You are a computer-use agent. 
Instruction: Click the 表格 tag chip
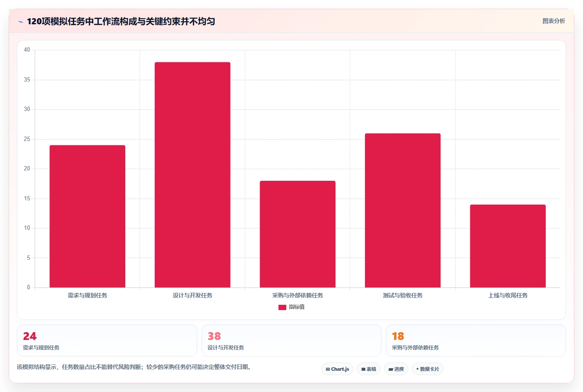[x=368, y=369]
